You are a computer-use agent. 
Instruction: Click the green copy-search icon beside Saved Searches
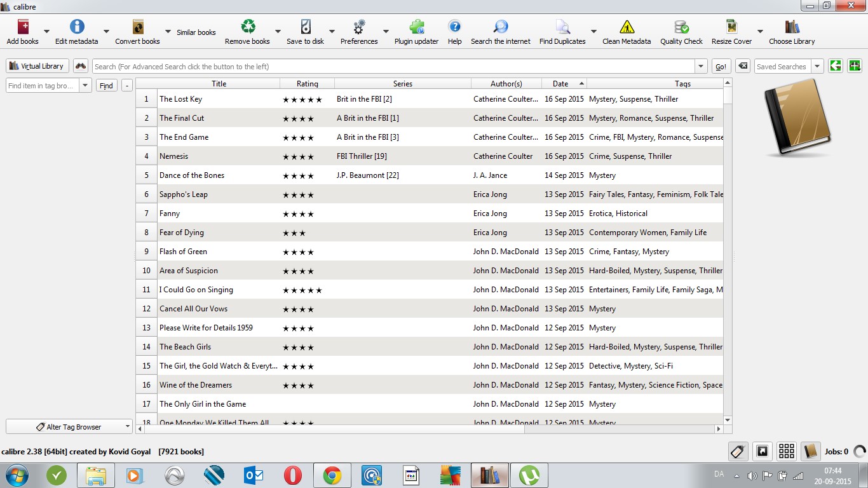point(836,66)
